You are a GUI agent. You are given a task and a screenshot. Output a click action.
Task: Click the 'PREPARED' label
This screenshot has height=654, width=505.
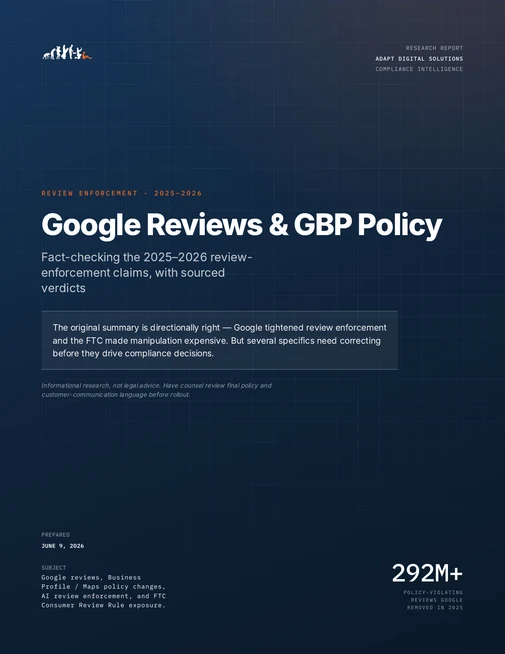(55, 535)
